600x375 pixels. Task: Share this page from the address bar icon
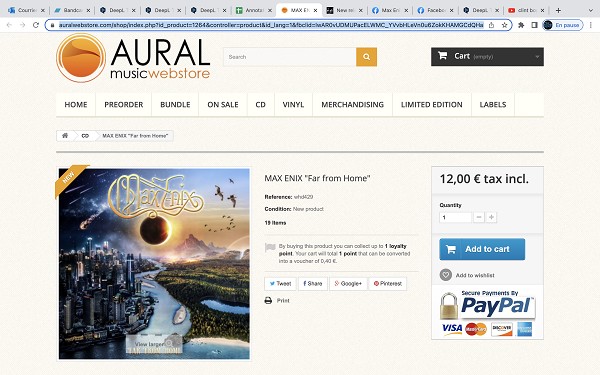491,25
